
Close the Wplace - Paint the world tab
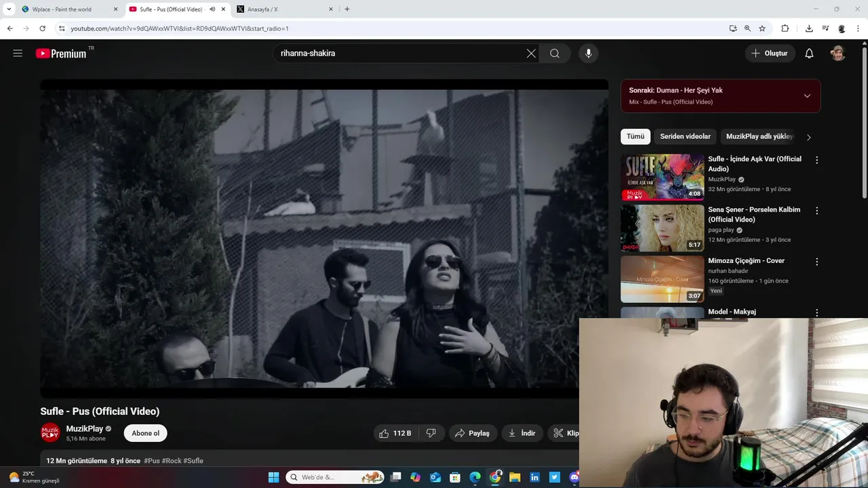pyautogui.click(x=115, y=9)
